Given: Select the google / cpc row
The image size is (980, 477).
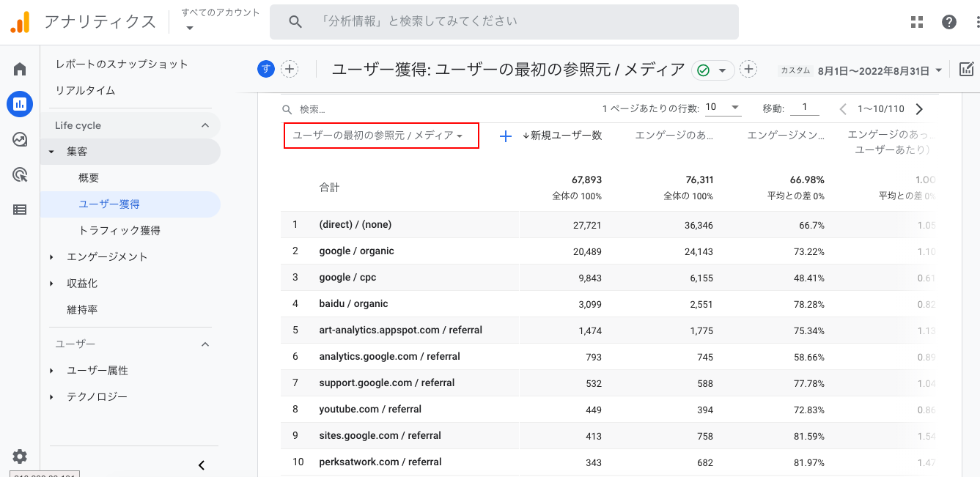Looking at the screenshot, I should 608,278.
